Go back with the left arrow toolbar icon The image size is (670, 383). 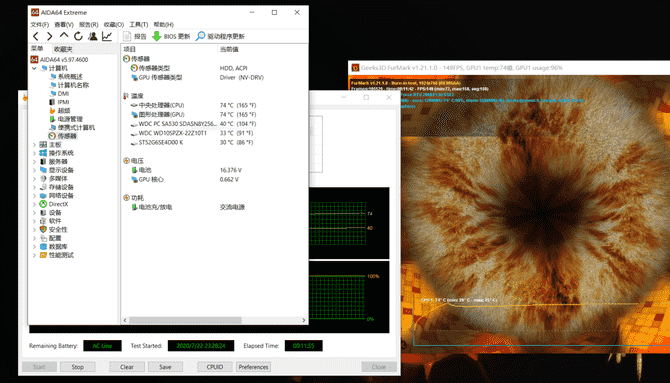tap(36, 36)
